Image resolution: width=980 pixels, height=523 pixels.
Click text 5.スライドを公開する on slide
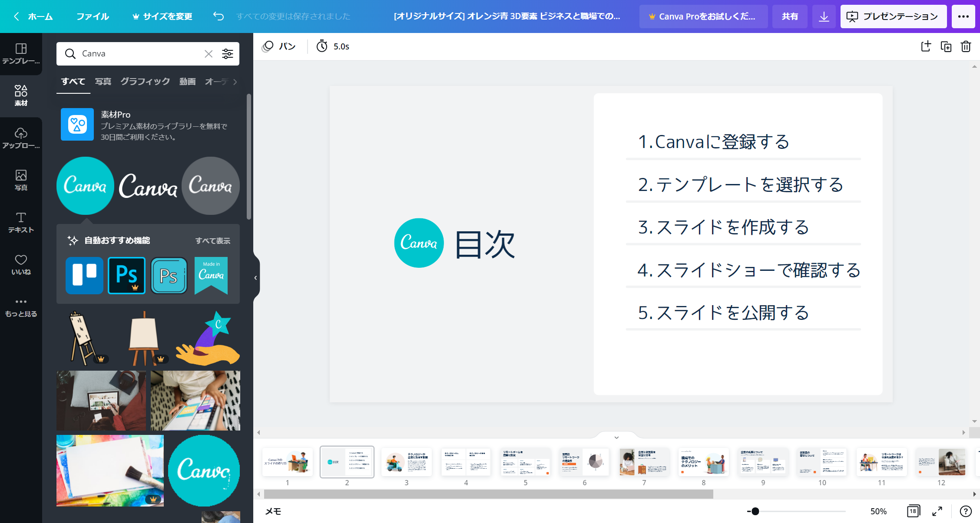tap(723, 312)
